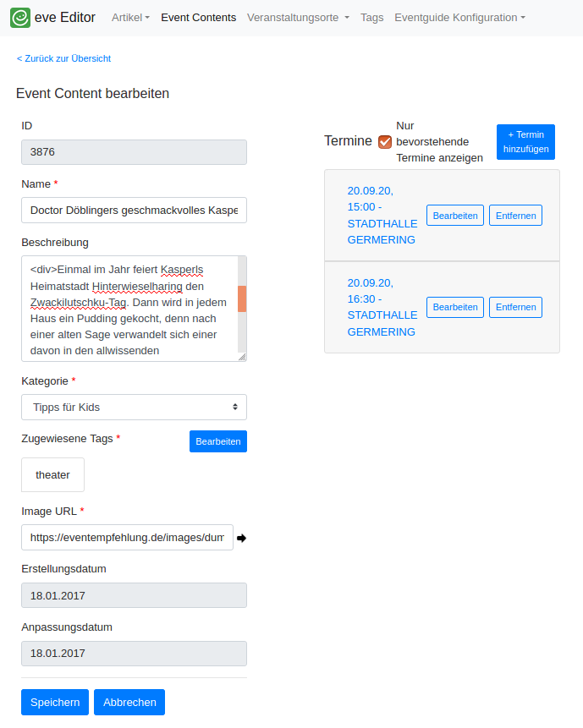The height and width of the screenshot is (728, 583).
Task: Click the eve Editor smiley logo
Action: click(x=20, y=18)
